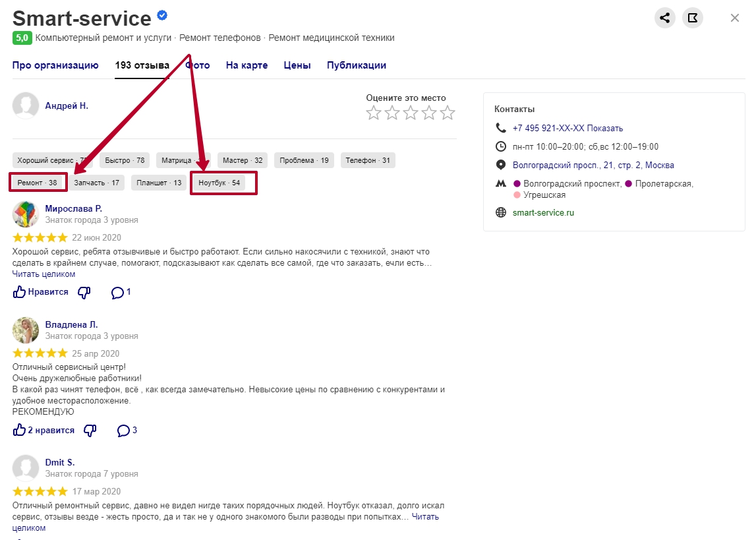Like Владлена's review with thumbs up

(x=44, y=431)
